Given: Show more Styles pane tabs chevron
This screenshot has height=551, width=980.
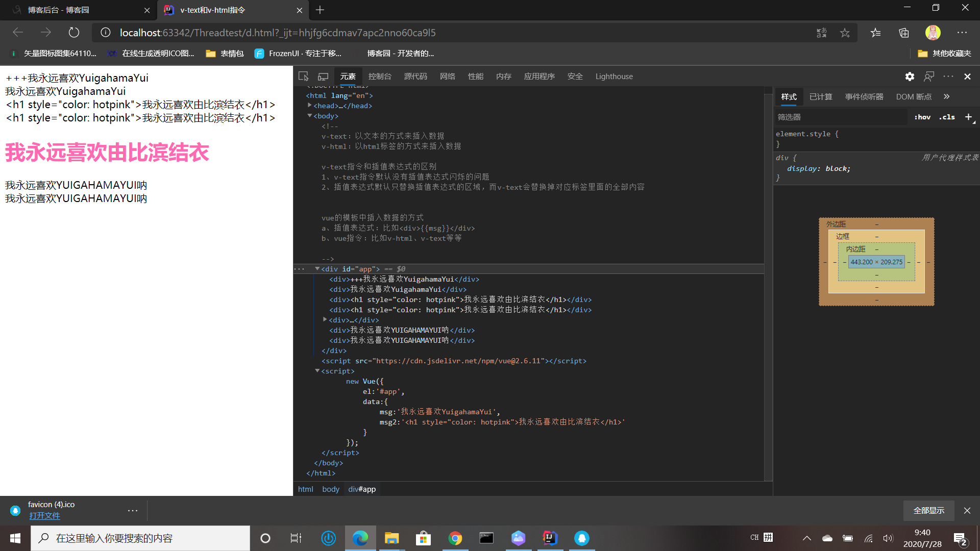Looking at the screenshot, I should pos(947,97).
